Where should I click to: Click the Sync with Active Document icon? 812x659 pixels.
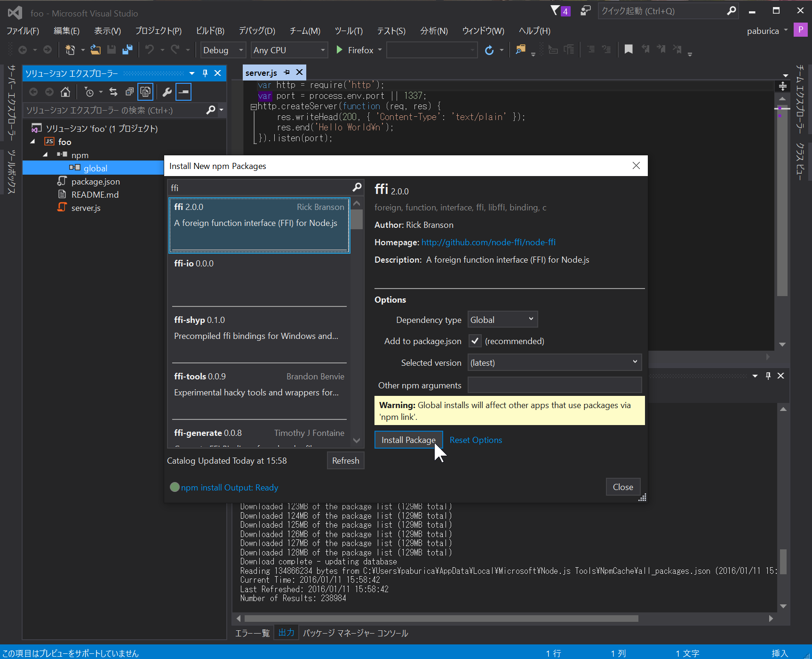coord(113,92)
